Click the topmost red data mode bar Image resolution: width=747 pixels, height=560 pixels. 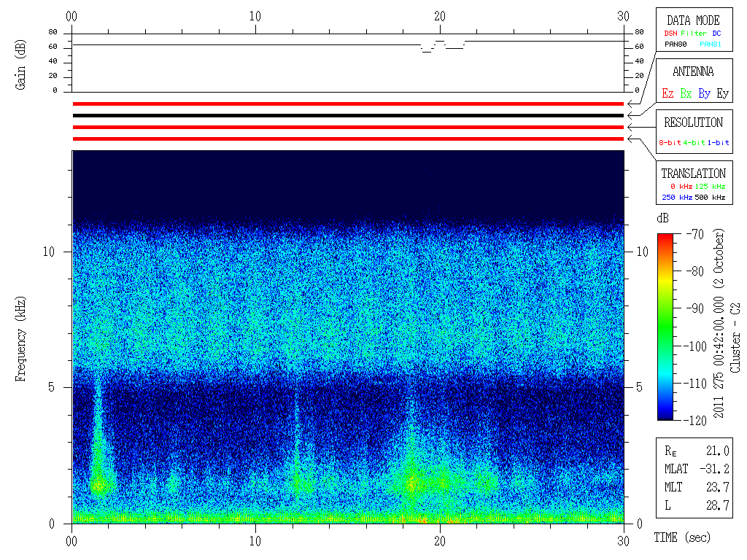click(x=348, y=104)
